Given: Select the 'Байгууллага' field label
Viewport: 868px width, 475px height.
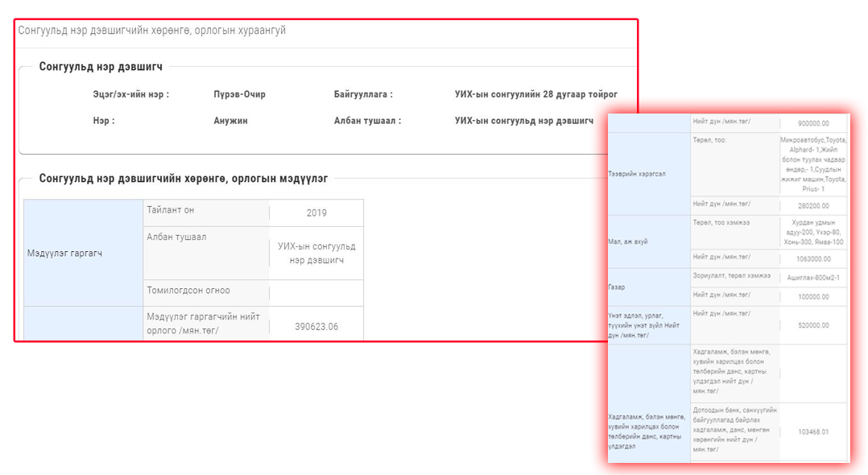Looking at the screenshot, I should coord(363,94).
